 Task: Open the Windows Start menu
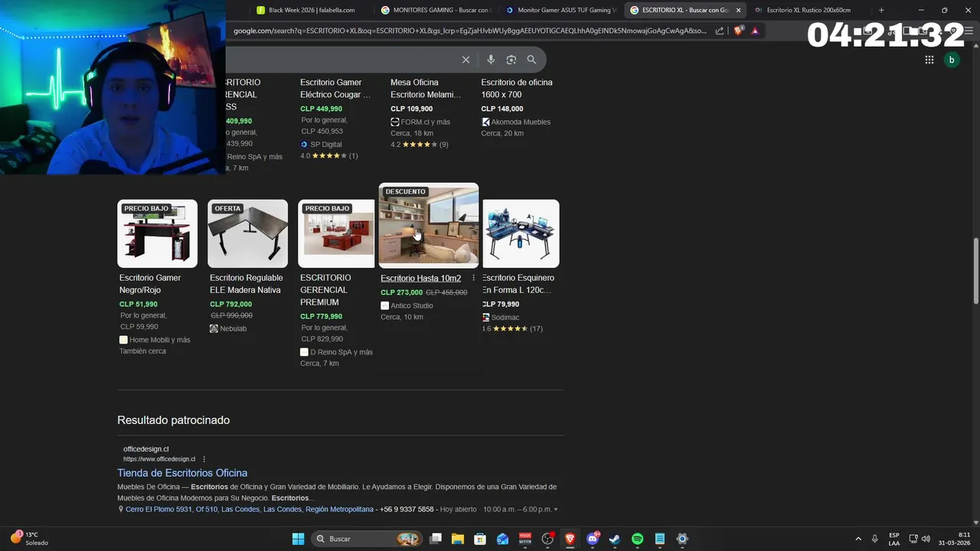(298, 539)
